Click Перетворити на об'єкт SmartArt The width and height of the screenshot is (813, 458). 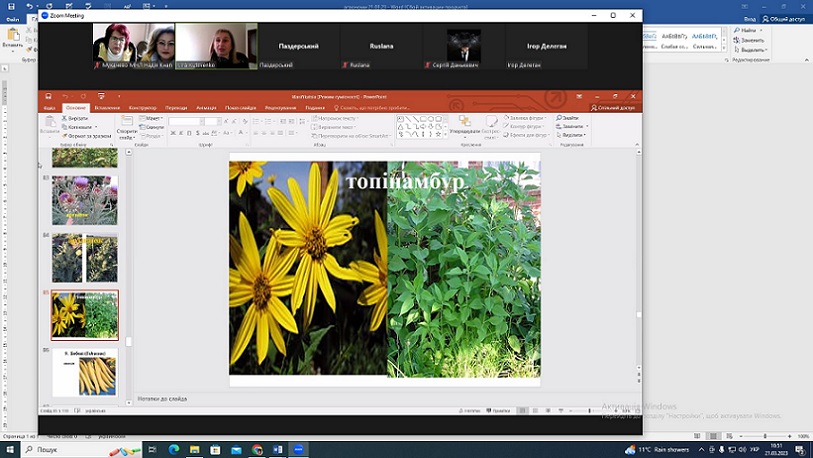pyautogui.click(x=351, y=136)
